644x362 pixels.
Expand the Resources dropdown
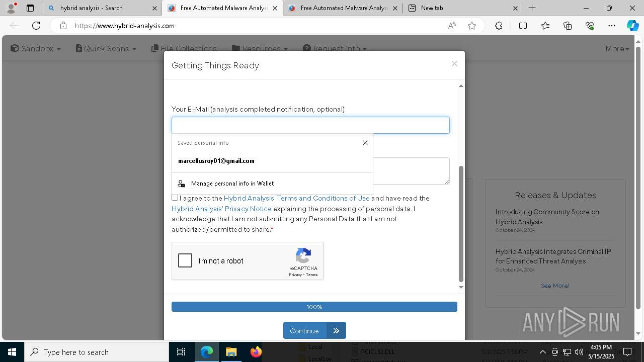coord(260,49)
